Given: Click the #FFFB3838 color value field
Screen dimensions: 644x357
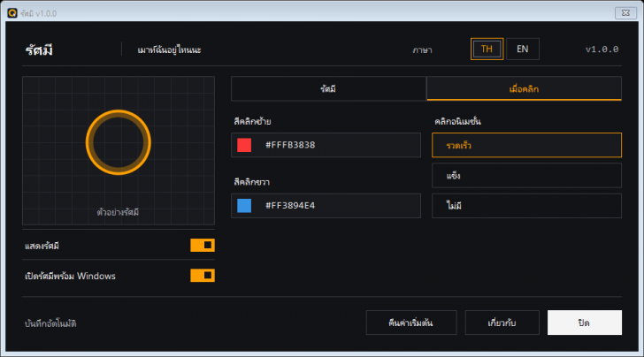Looking at the screenshot, I should point(326,145).
